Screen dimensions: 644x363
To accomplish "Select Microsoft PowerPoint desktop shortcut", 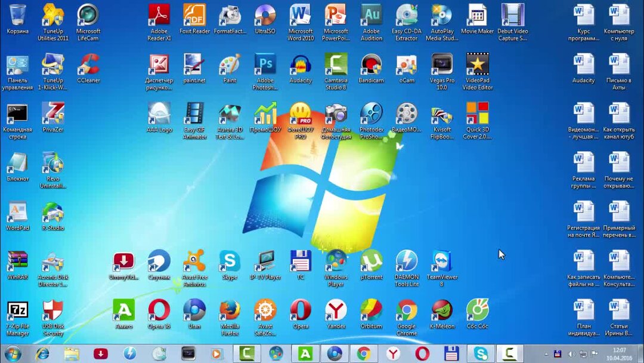I will click(x=336, y=23).
